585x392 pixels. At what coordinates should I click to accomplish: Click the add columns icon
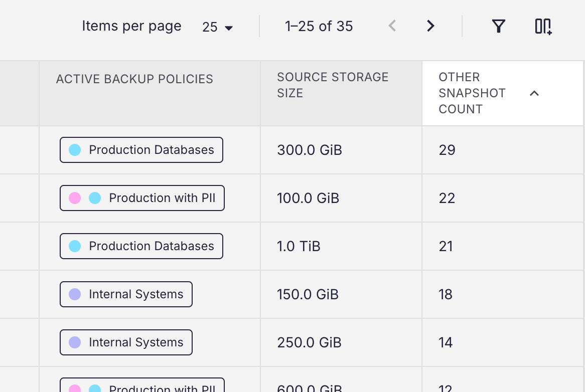pos(543,26)
